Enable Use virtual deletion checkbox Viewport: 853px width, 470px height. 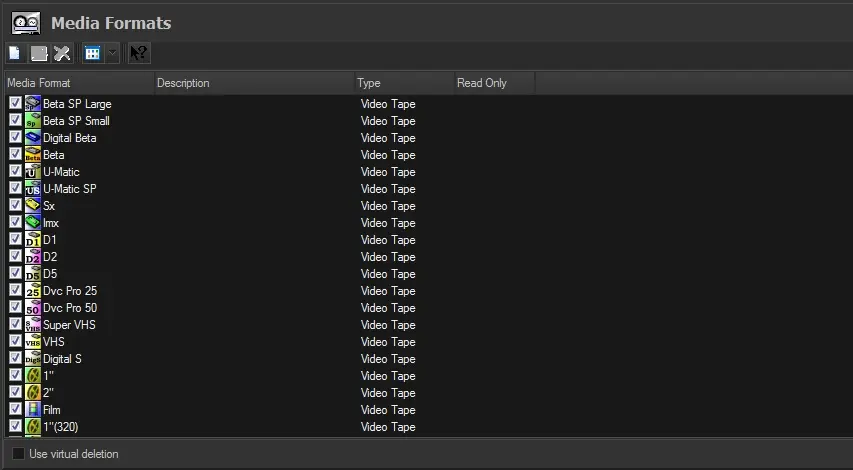(x=19, y=454)
